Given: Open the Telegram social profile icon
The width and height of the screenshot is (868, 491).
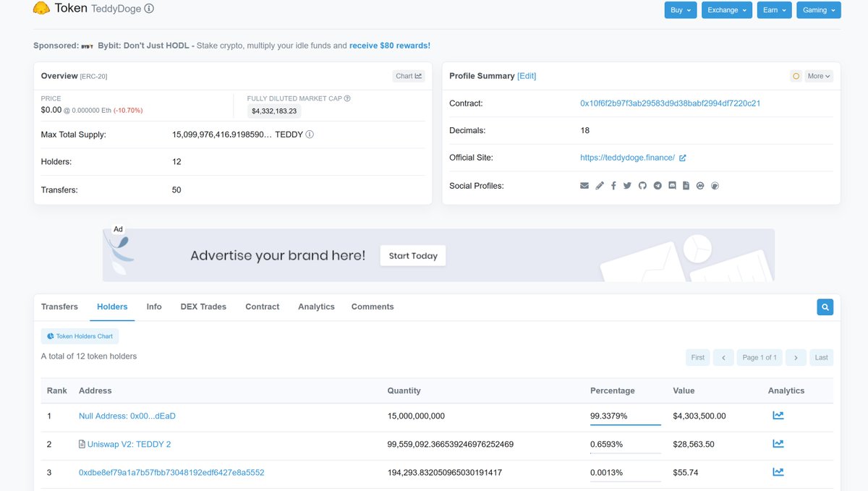Looking at the screenshot, I should 658,186.
